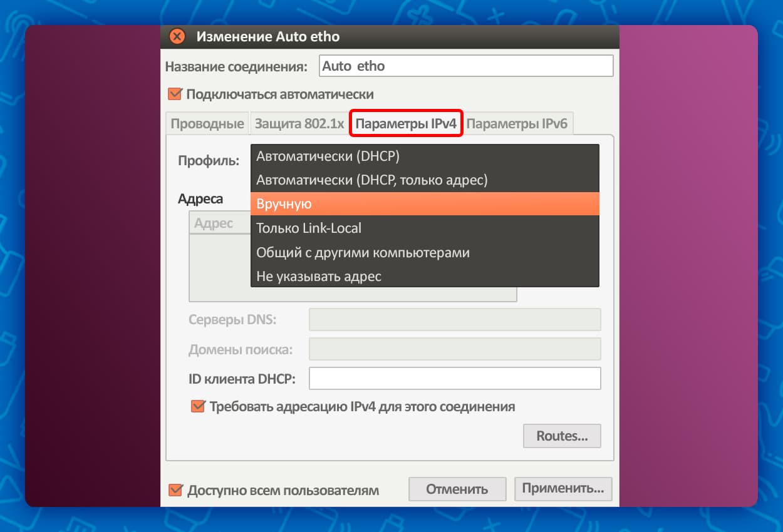
Task: Select Общий с другими компьютерами option
Action: (x=425, y=252)
